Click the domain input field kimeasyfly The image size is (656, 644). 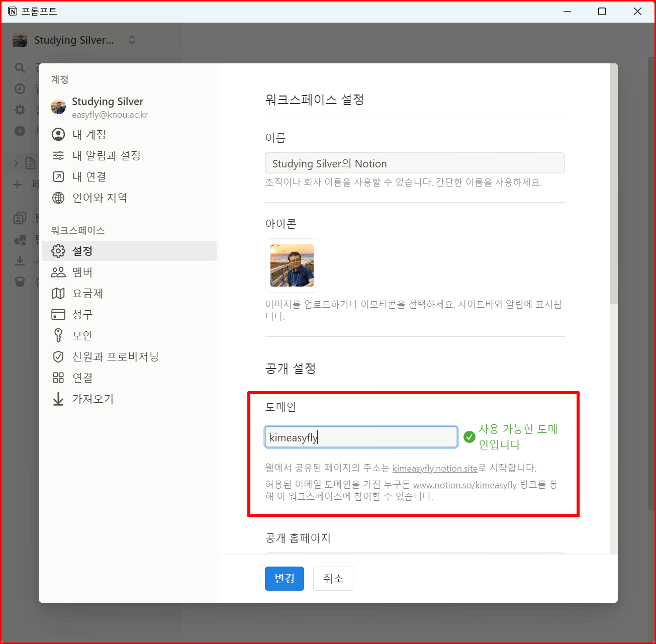pyautogui.click(x=361, y=437)
